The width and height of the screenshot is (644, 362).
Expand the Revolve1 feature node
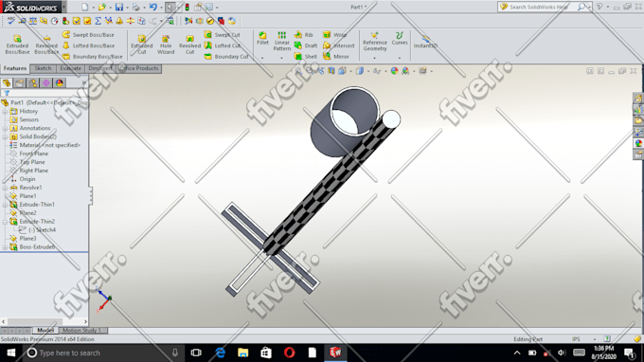tap(5, 188)
